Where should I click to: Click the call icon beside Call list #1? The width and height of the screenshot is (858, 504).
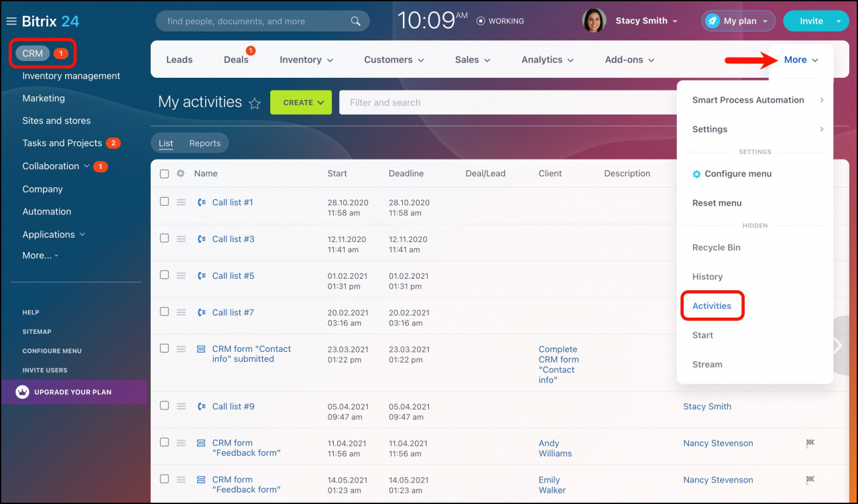click(x=201, y=202)
